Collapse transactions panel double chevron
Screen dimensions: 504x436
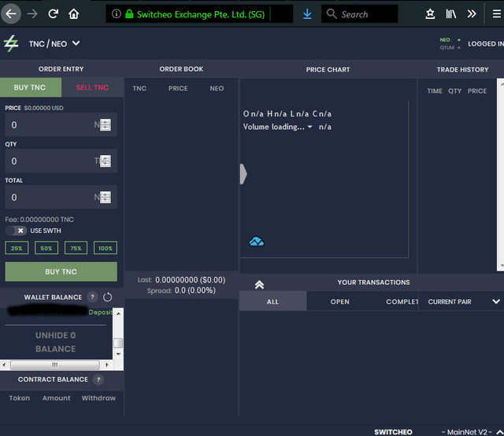[259, 284]
